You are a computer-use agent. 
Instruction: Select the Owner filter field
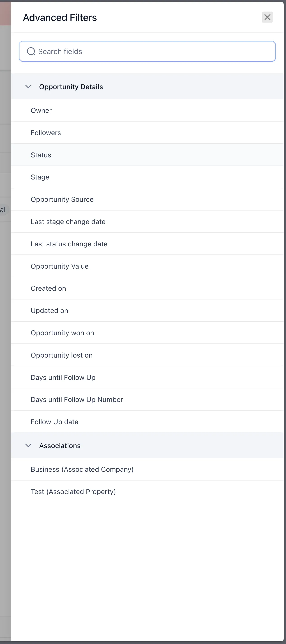pyautogui.click(x=147, y=111)
